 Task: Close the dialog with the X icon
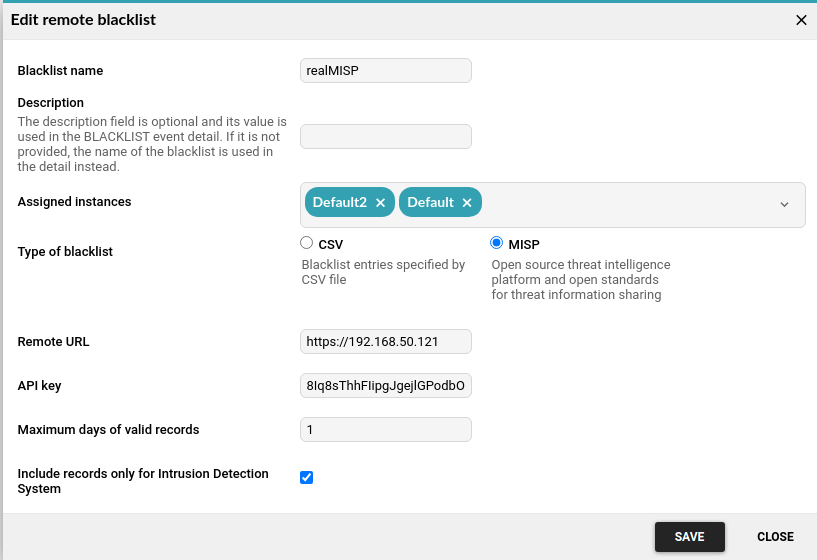[801, 20]
